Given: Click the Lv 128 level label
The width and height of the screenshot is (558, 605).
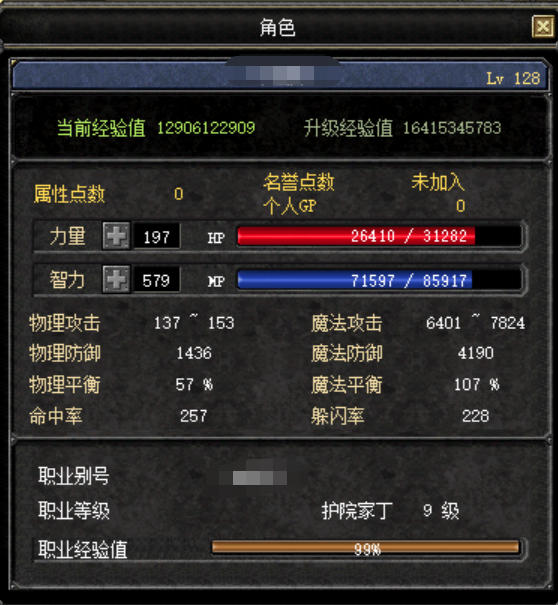Looking at the screenshot, I should coord(513,78).
